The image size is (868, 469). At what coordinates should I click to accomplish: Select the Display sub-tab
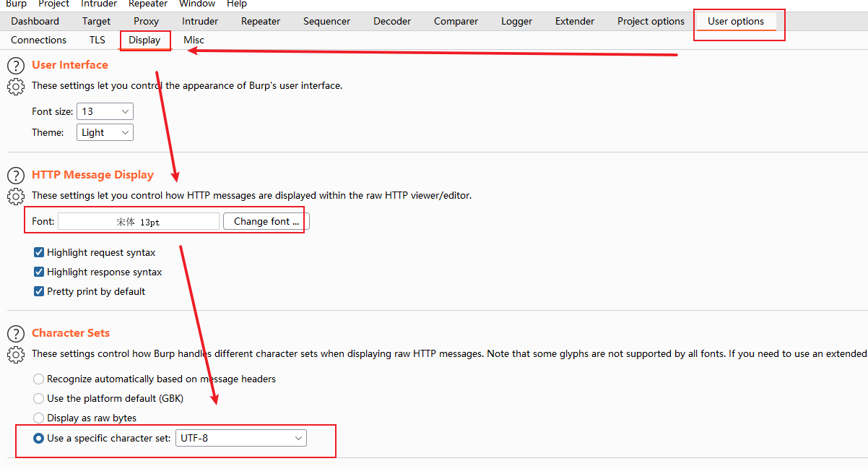pyautogui.click(x=144, y=40)
